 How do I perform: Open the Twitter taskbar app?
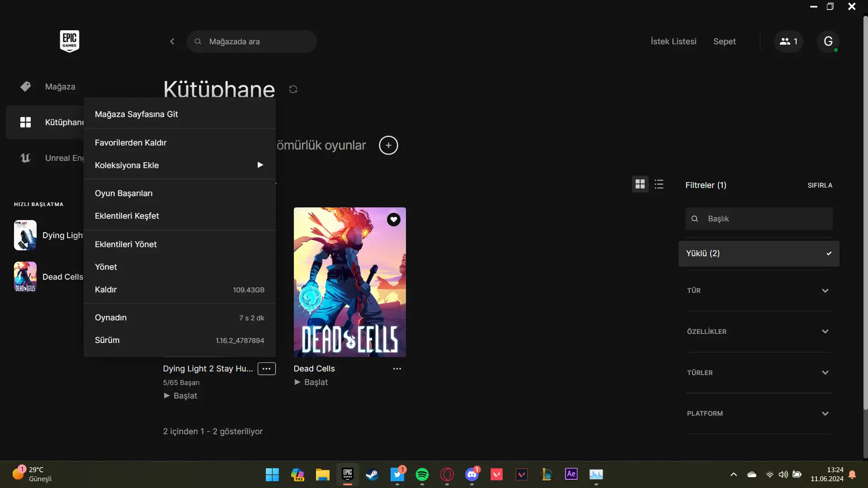pyautogui.click(x=397, y=474)
